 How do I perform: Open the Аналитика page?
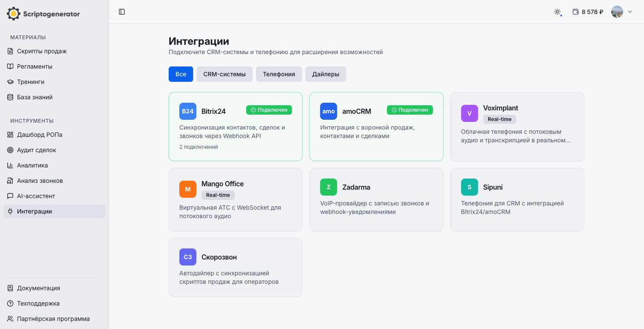54,165
